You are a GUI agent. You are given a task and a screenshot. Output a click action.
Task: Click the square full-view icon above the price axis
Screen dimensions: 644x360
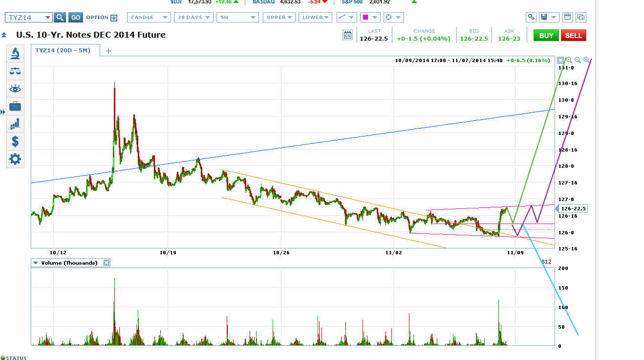pos(560,60)
